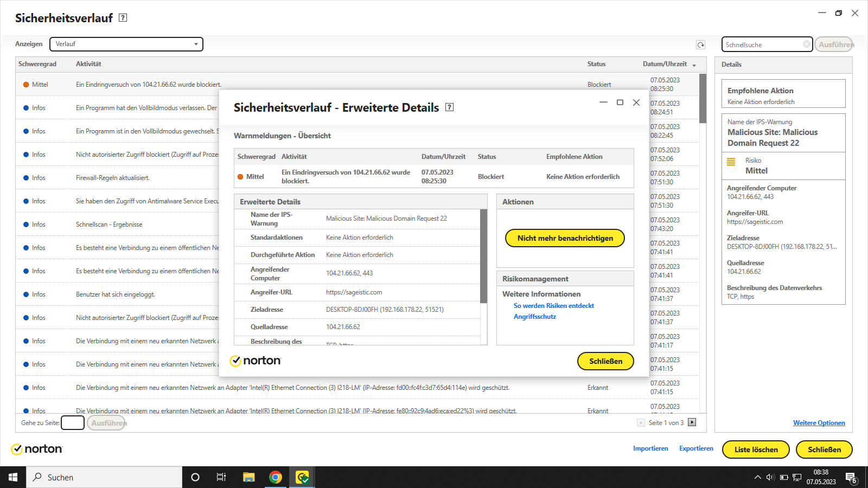Image resolution: width=868 pixels, height=488 pixels.
Task: Click the Exportieren link
Action: point(696,448)
